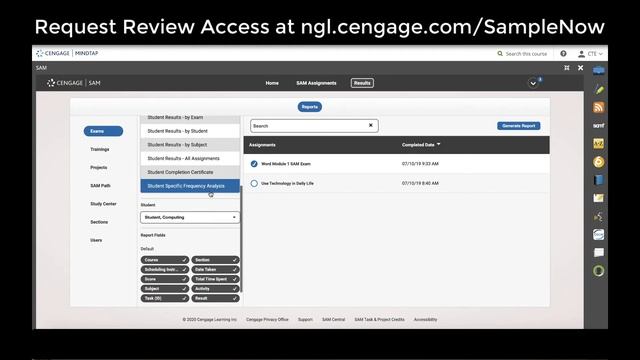
Task: Choose Student Results - by Exam report
Action: pos(190,118)
